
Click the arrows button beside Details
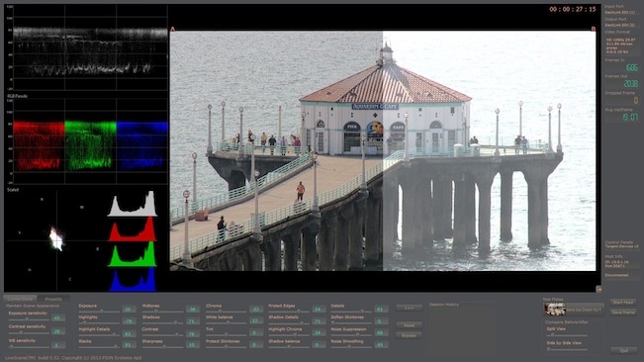(x=409, y=308)
